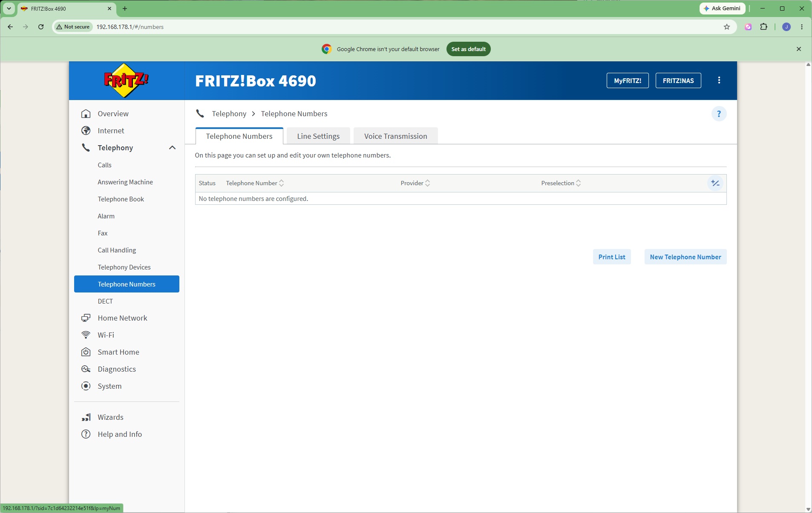Switch to the Telephone Numbers tab

(x=239, y=136)
